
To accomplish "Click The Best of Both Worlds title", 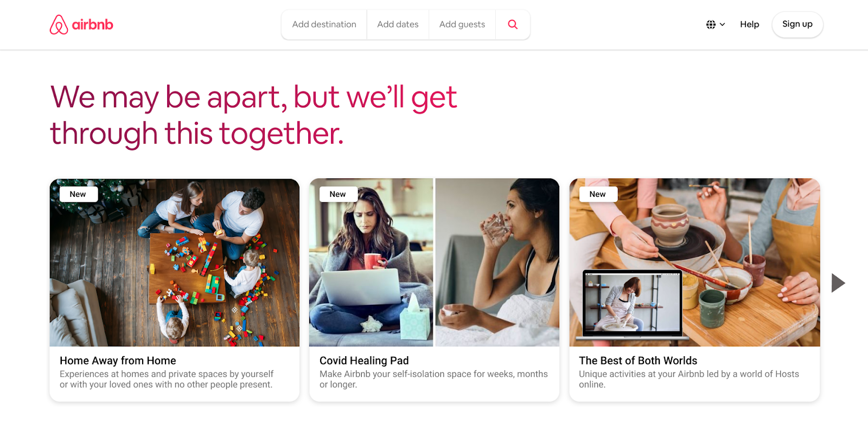I will [x=638, y=361].
